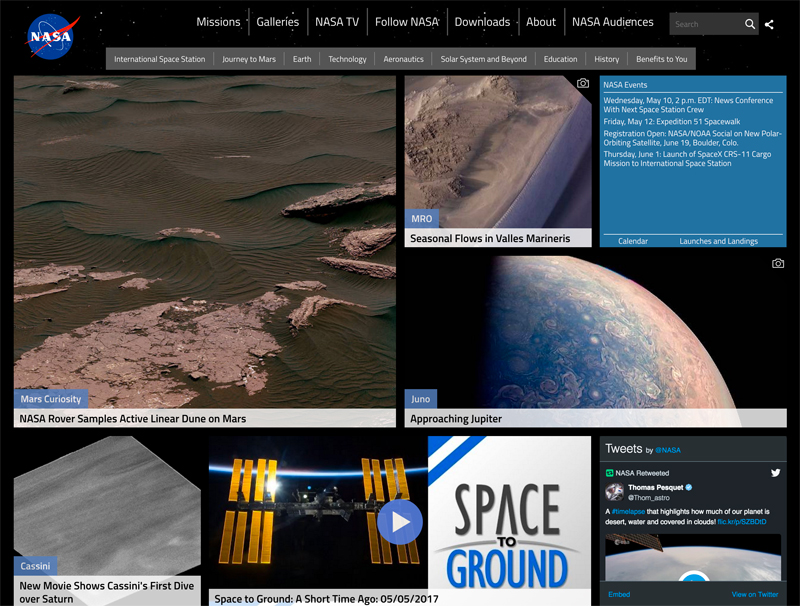Open the NASA TV menu item
The height and width of the screenshot is (606, 800).
click(337, 22)
